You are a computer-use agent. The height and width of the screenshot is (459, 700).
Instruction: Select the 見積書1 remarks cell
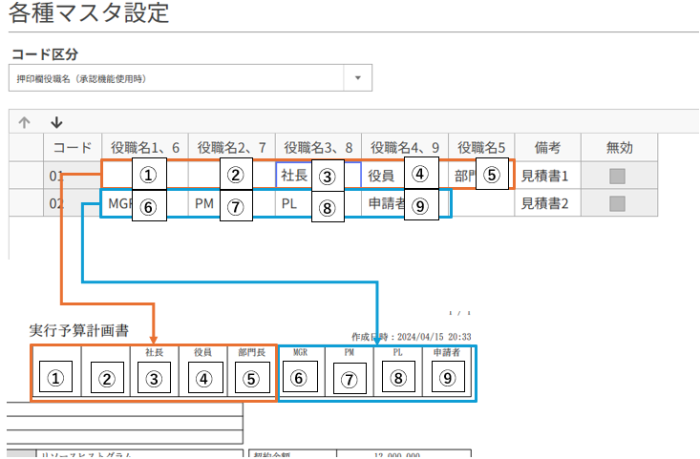click(545, 175)
